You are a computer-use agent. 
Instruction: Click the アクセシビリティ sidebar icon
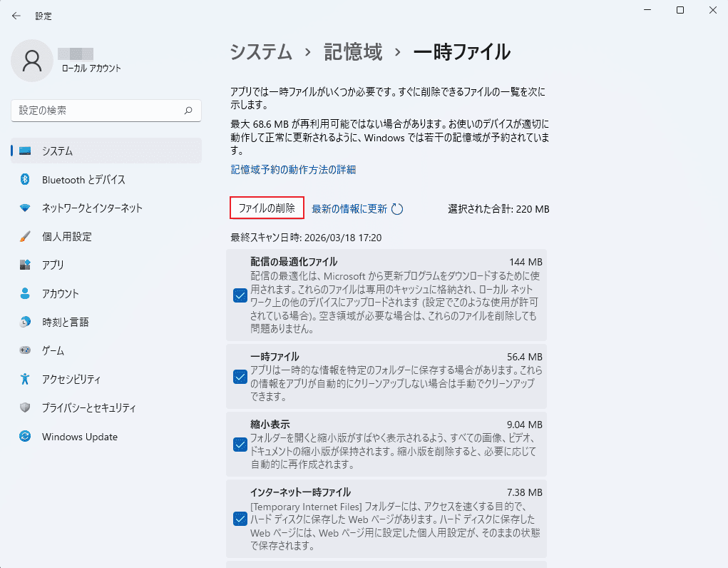tap(25, 379)
